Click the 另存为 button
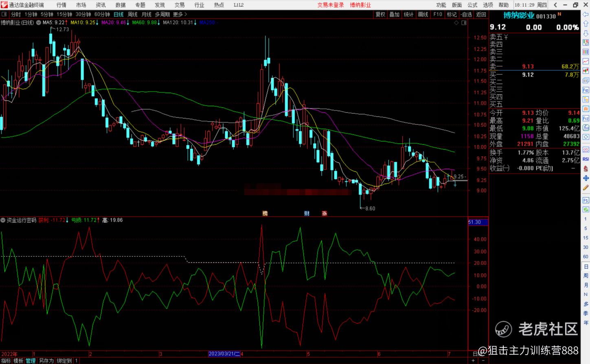590x364 pixels. (x=46, y=361)
